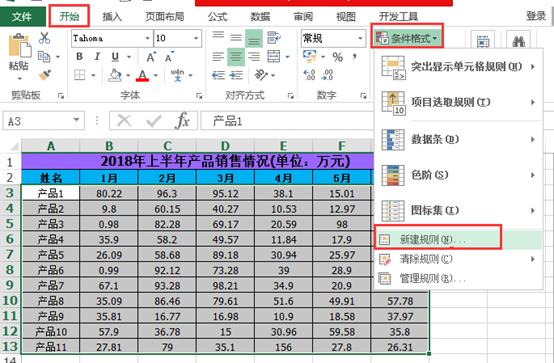Open the 常规 number format dropdown
Screen dimensions: 554x363
click(x=360, y=38)
